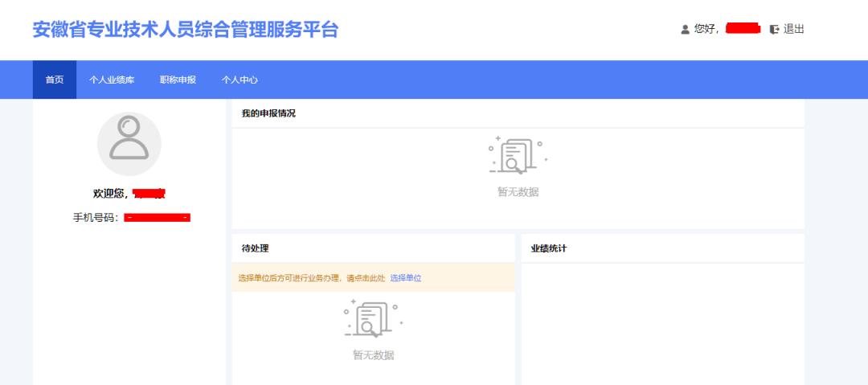Click the logout door icon beside 退出
The width and height of the screenshot is (868, 385).
click(x=775, y=30)
